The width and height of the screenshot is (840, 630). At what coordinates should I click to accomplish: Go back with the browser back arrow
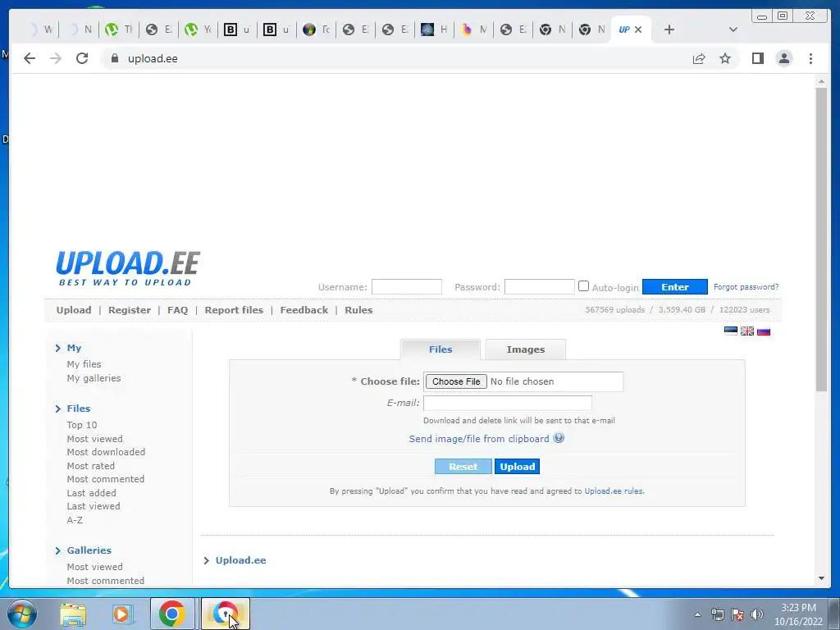click(30, 58)
